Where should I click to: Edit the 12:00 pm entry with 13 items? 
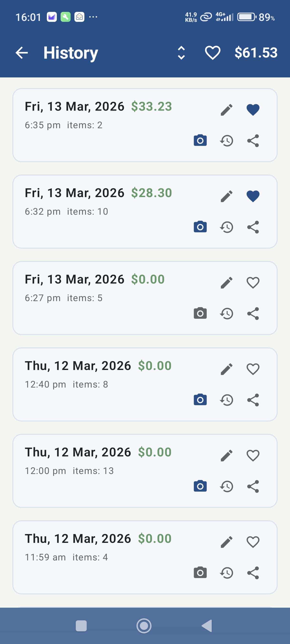pos(227,455)
